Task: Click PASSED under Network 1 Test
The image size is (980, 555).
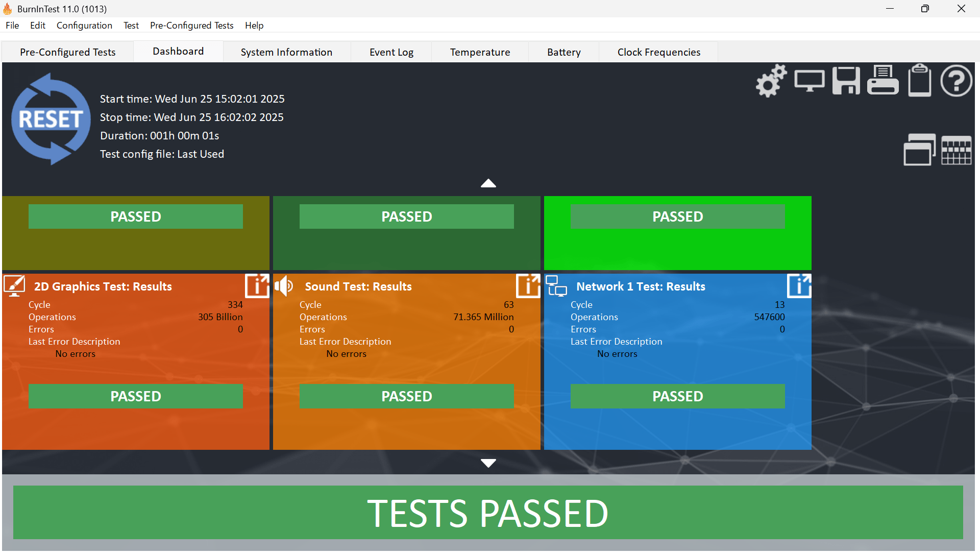Action: tap(678, 396)
